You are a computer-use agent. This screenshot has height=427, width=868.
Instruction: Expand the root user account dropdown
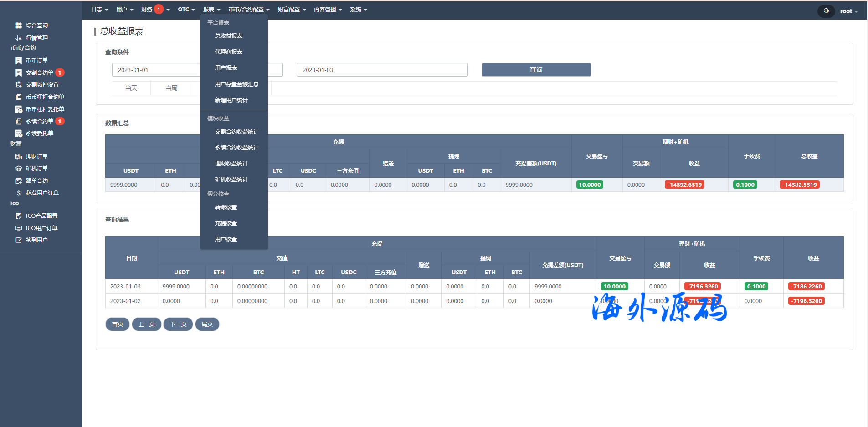848,11
